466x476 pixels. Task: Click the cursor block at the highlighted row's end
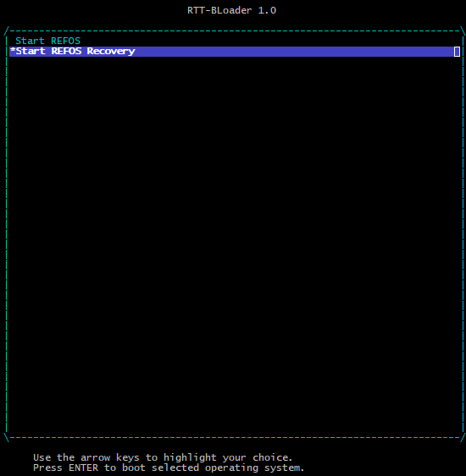[x=457, y=52]
